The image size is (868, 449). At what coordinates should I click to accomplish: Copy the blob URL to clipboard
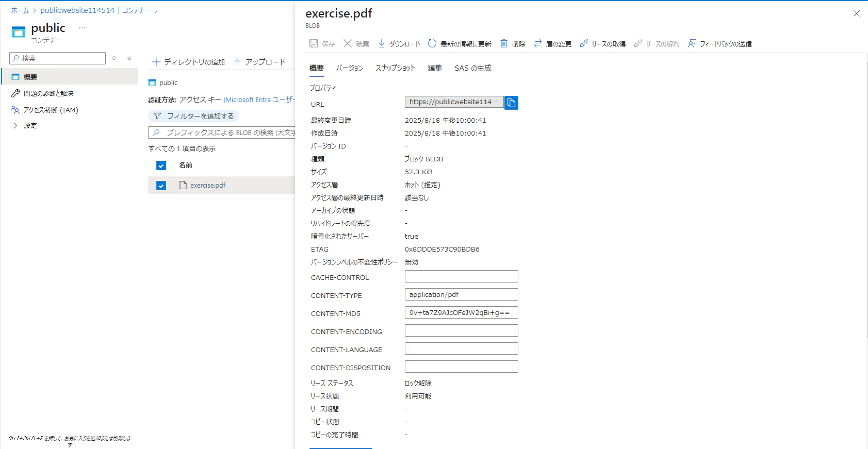(x=511, y=103)
